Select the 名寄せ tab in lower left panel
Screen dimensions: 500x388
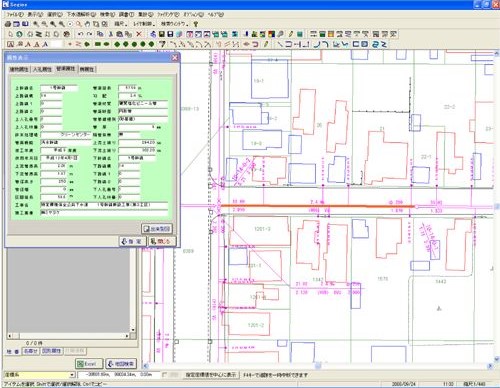[31, 351]
